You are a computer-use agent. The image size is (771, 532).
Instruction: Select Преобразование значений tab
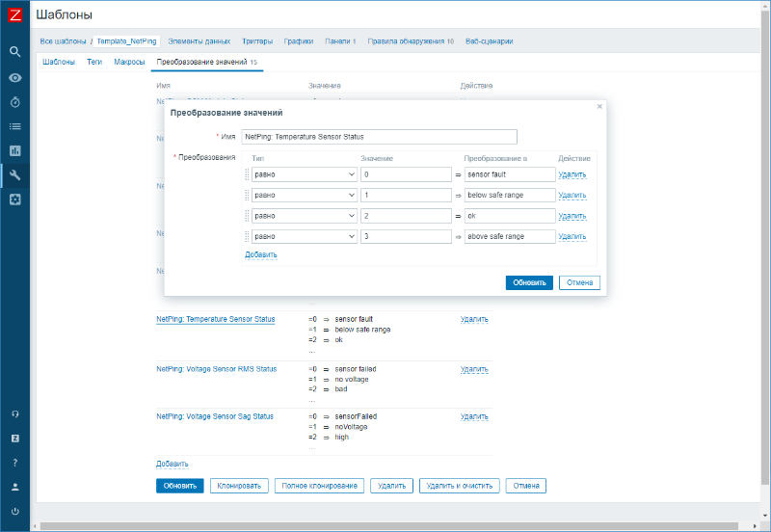(206, 62)
